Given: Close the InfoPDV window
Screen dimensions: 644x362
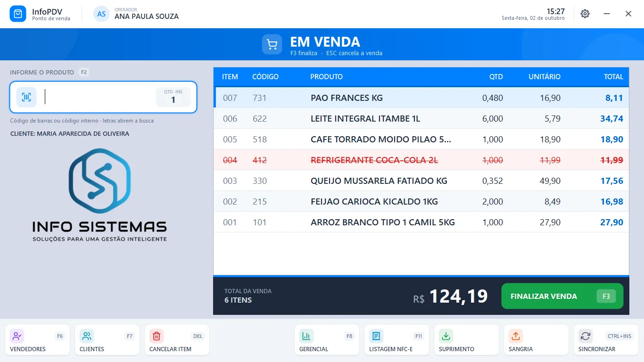Looking at the screenshot, I should (x=628, y=14).
